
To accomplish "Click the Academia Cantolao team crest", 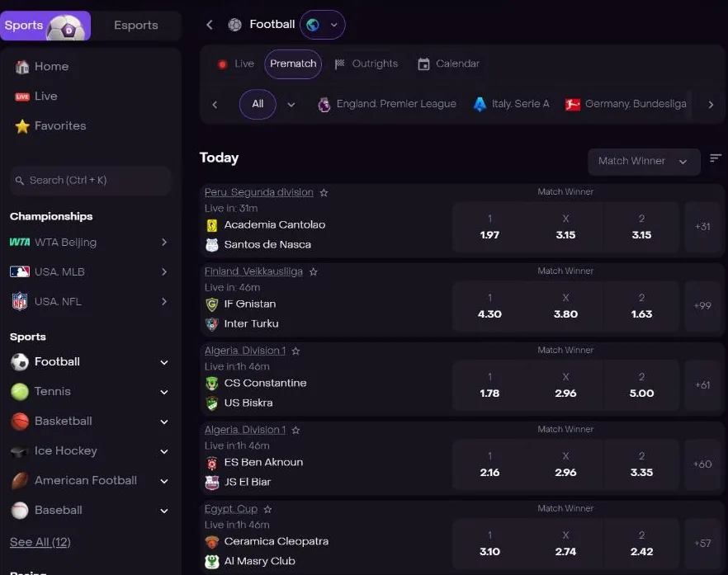I will tap(211, 225).
